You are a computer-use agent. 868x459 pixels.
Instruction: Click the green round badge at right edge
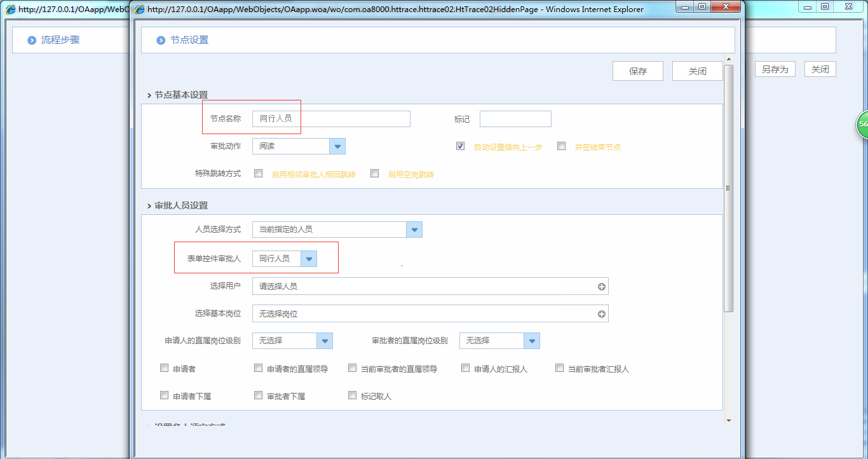(x=862, y=125)
